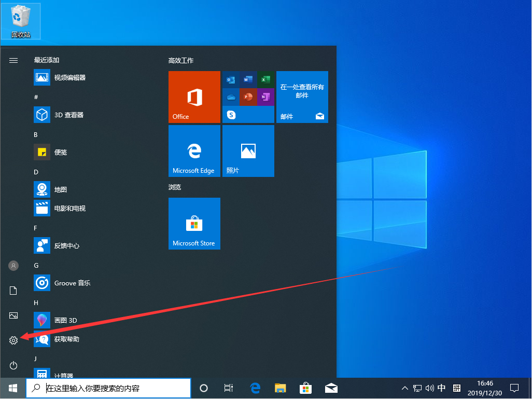
Task: Open 设置 via the gear icon
Action: coord(13,340)
